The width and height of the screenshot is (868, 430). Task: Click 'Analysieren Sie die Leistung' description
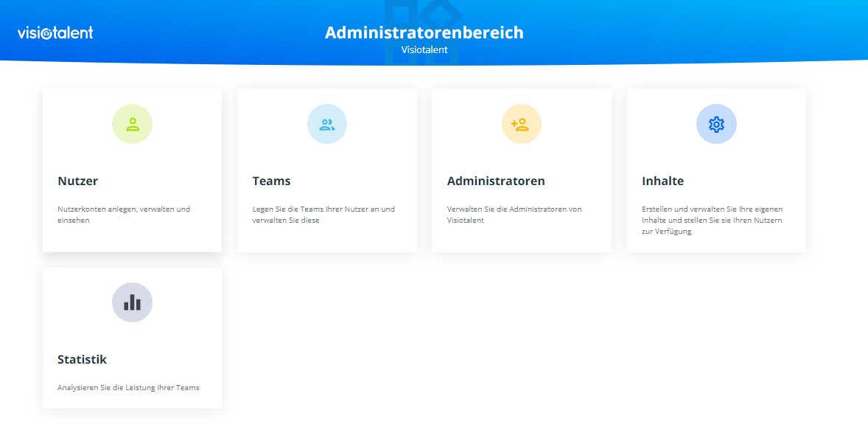128,387
